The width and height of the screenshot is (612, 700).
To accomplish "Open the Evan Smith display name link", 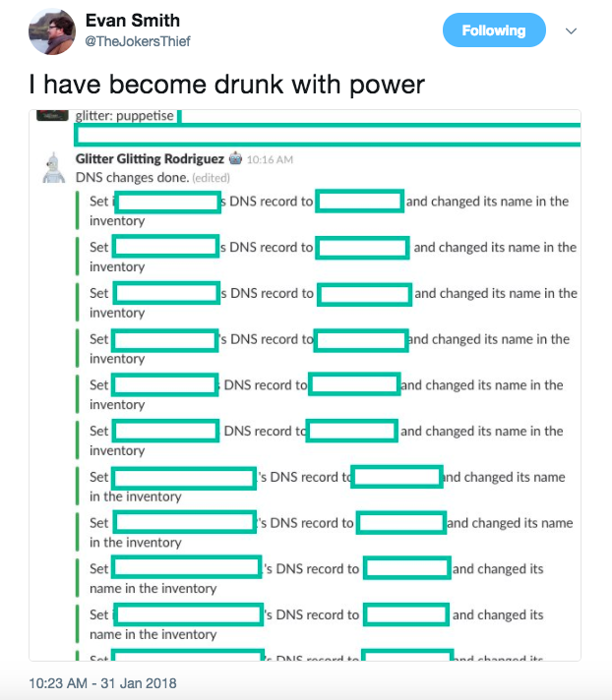I will [133, 21].
